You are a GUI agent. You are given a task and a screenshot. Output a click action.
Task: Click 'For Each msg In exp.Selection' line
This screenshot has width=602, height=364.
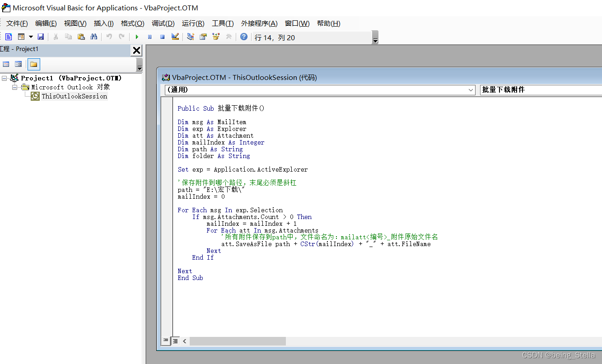click(230, 210)
